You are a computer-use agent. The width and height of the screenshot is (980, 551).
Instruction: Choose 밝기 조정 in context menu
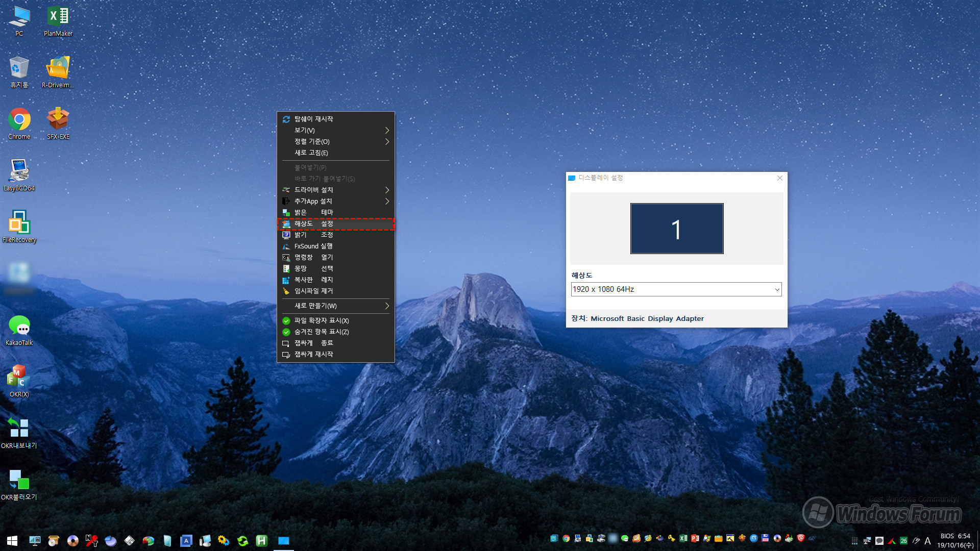click(x=336, y=235)
